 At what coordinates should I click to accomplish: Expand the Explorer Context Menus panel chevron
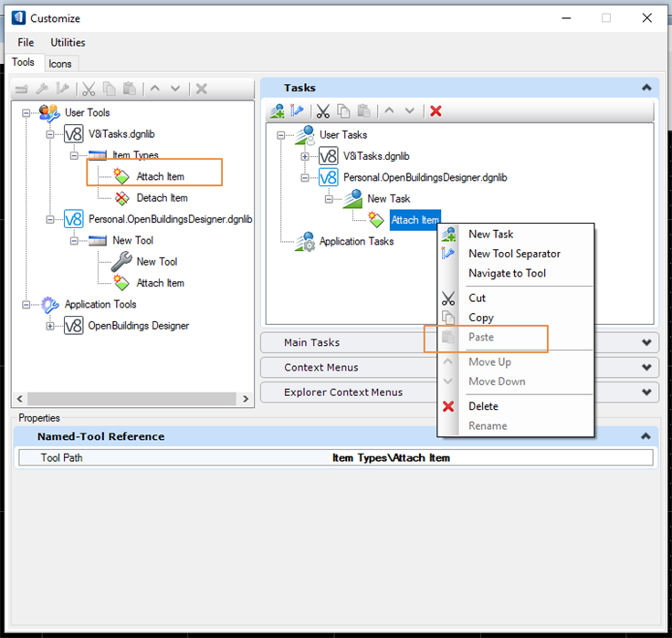646,392
